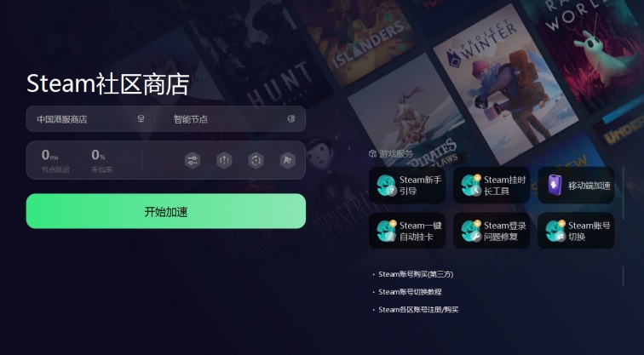Click the scrollbar beside game service tiles
This screenshot has height=355, width=644.
[623, 193]
